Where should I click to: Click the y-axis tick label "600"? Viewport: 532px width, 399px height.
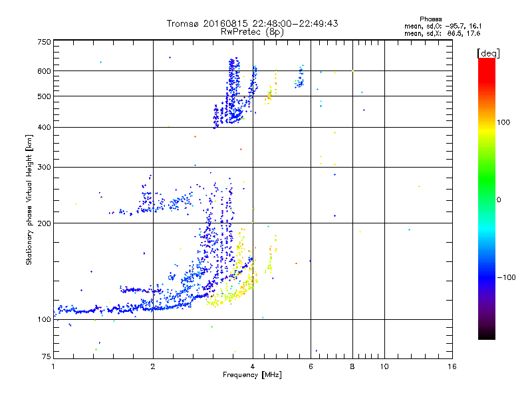pyautogui.click(x=44, y=71)
